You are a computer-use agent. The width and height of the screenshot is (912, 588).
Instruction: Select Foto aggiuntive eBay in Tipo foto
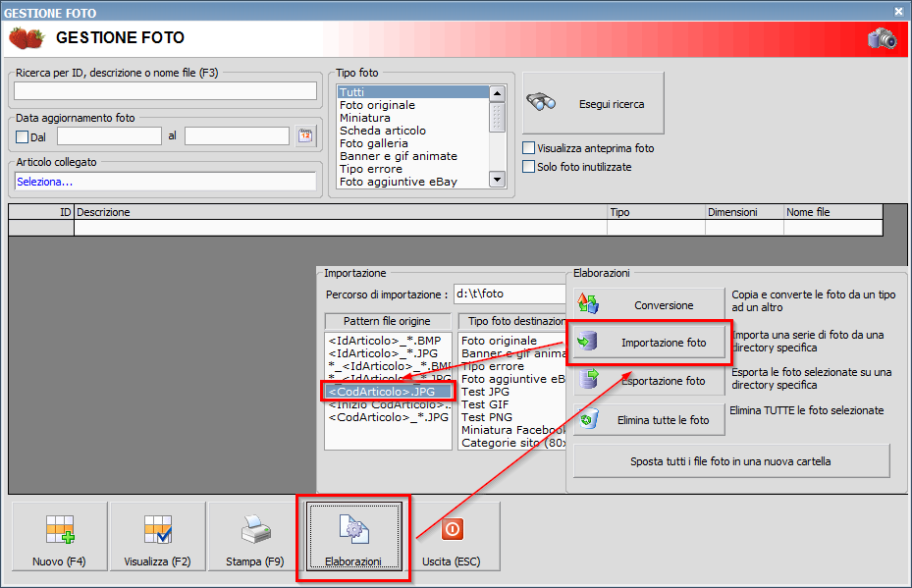coord(413,182)
